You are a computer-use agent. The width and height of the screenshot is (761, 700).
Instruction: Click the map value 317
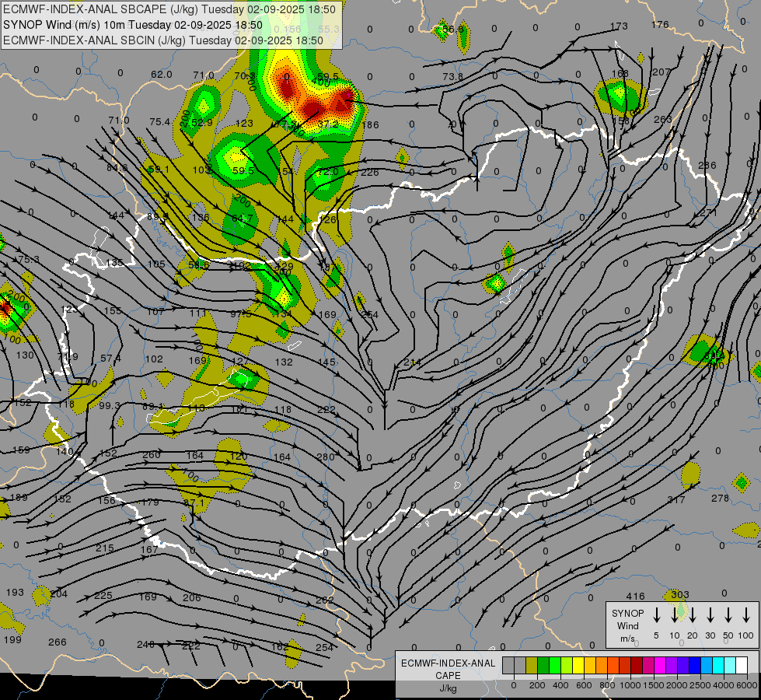pos(676,500)
